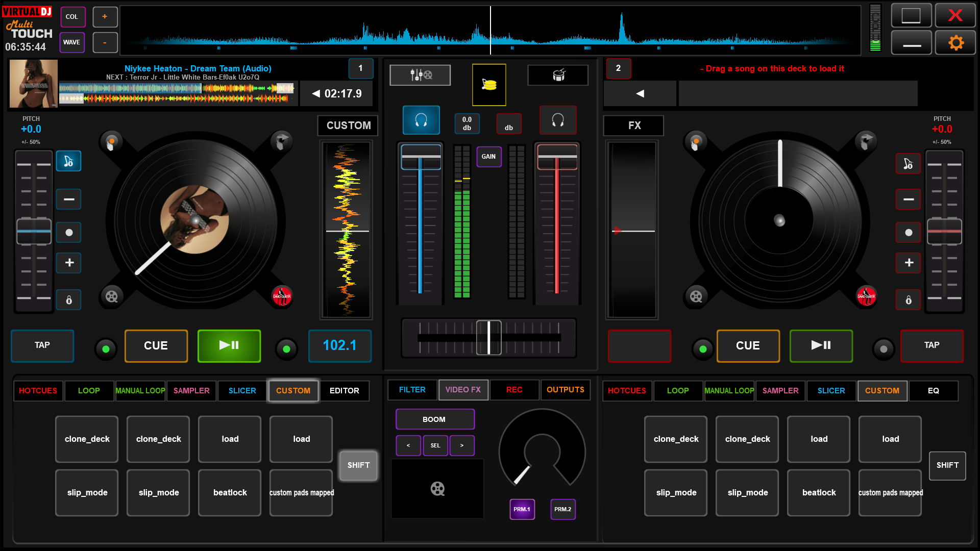
Task: Toggle green light right of deck 1 play
Action: point(286,349)
